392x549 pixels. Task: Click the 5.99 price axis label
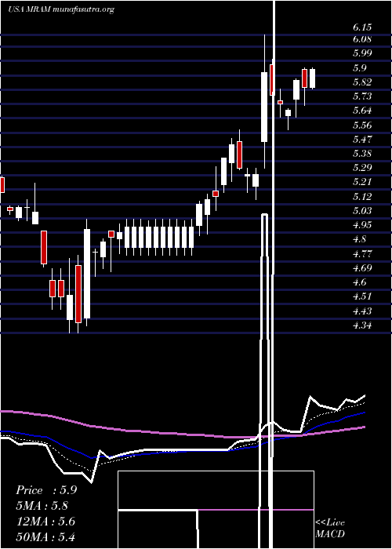tap(362, 53)
